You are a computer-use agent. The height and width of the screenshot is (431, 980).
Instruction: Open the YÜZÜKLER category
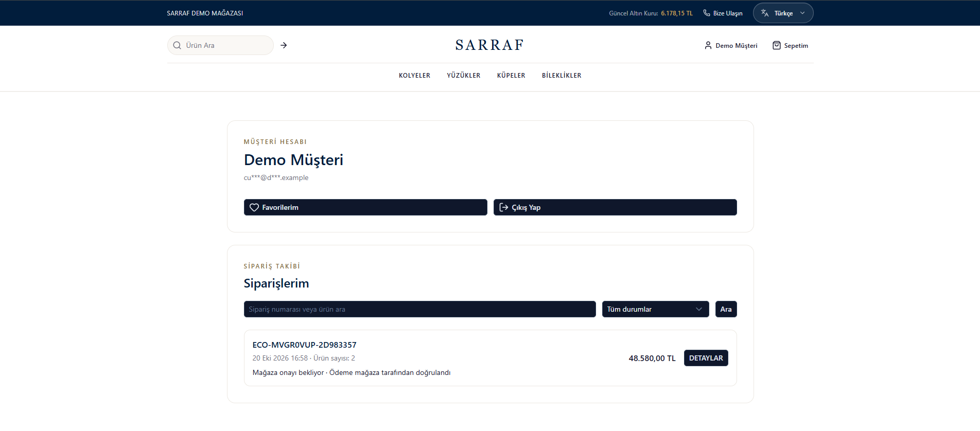[x=464, y=76]
